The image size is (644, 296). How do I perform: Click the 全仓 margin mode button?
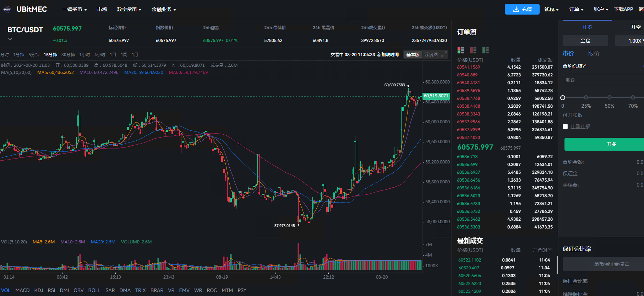(x=585, y=41)
